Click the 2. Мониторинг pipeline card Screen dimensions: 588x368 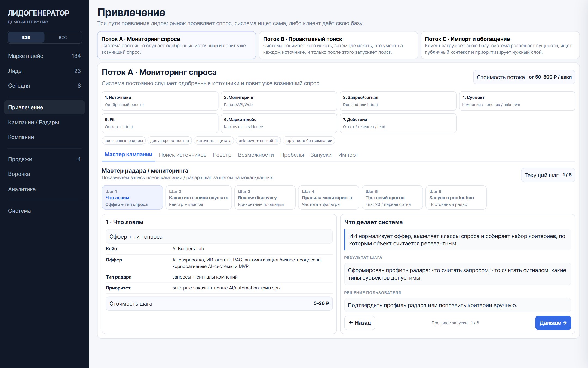coord(279,101)
